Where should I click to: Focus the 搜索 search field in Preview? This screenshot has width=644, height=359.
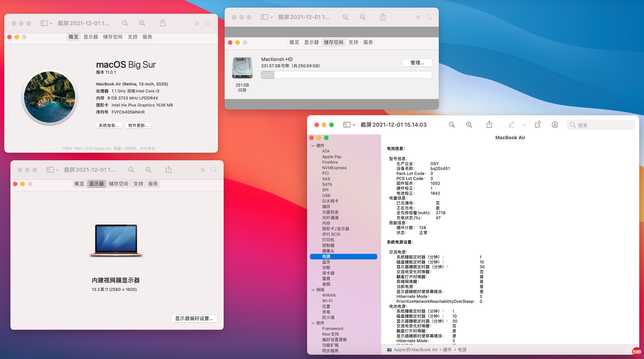coord(600,125)
